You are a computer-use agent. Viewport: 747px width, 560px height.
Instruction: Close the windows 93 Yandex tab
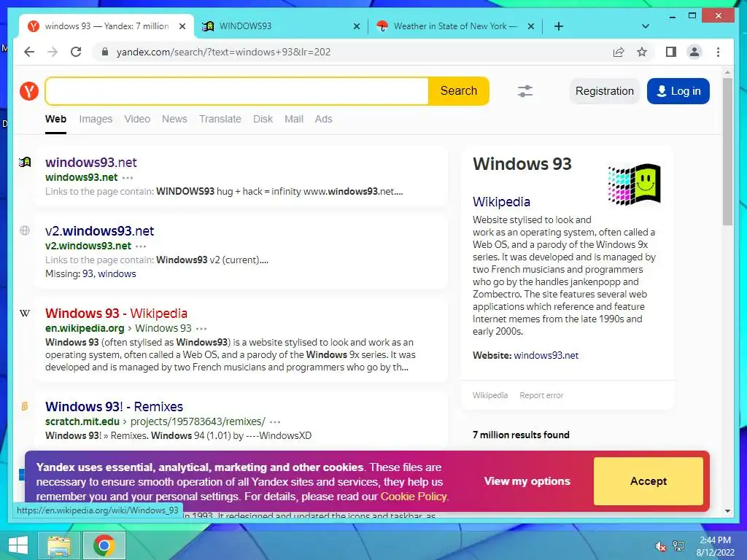182,26
